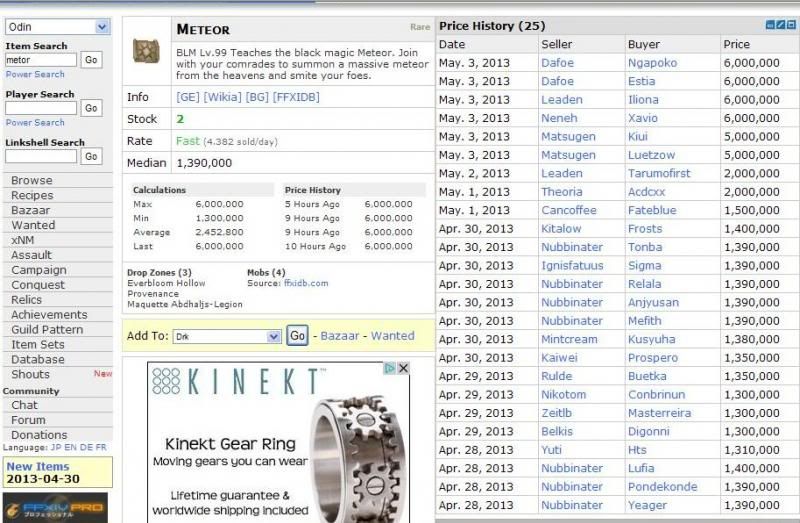Select Recipes from the sidebar menu

pos(32,195)
